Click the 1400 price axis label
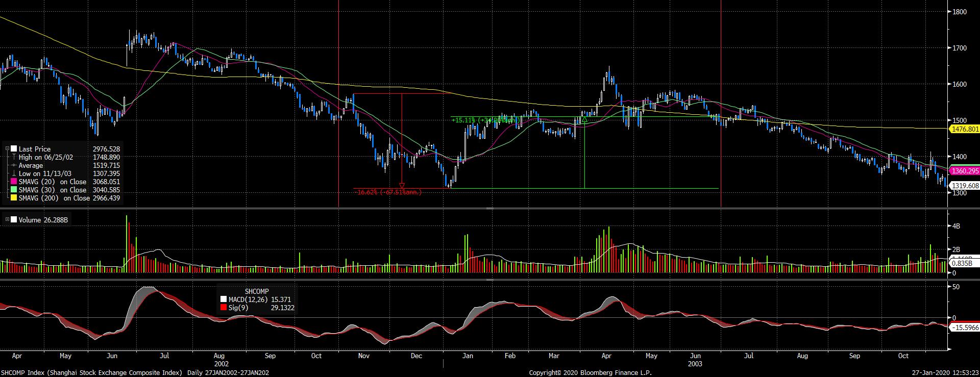980x377 pixels. point(960,157)
